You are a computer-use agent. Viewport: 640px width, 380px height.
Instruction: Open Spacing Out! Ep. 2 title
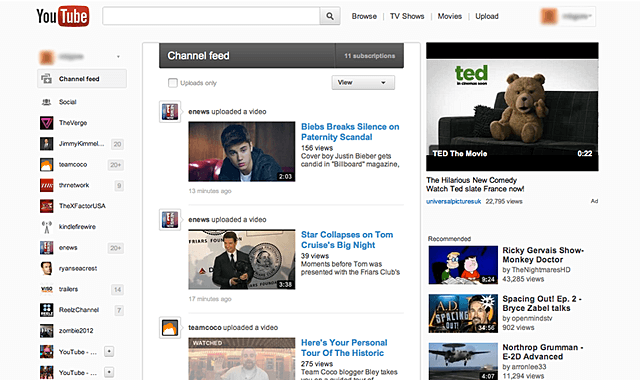[x=542, y=303]
